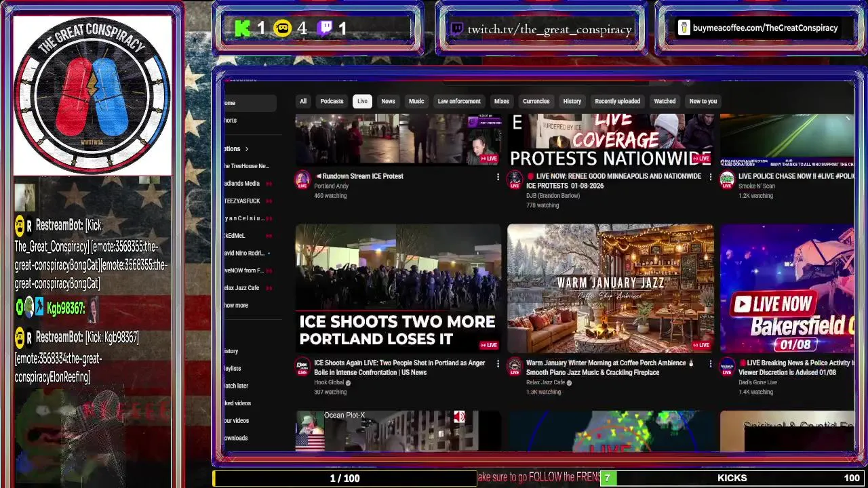This screenshot has height=488, width=868.
Task: Select the History filter chip
Action: 572,101
